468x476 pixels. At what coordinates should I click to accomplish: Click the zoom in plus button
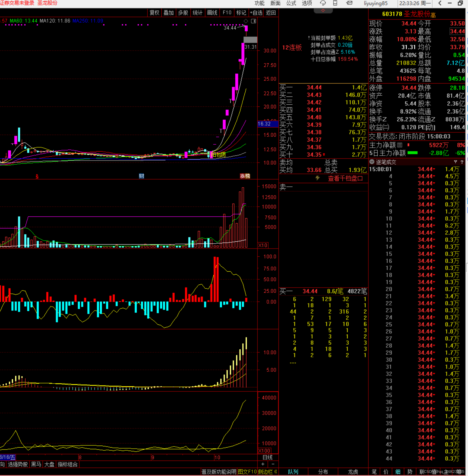pyautogui.click(x=263, y=464)
